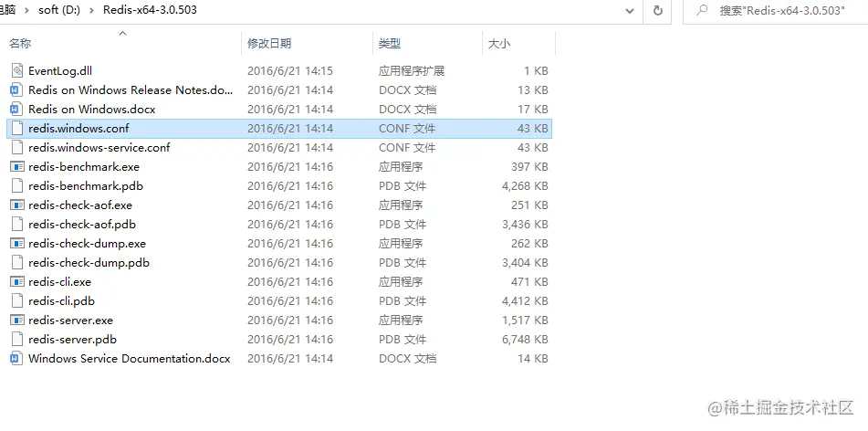Click the 6,748 KB size value
This screenshot has width=868, height=431.
click(x=525, y=340)
